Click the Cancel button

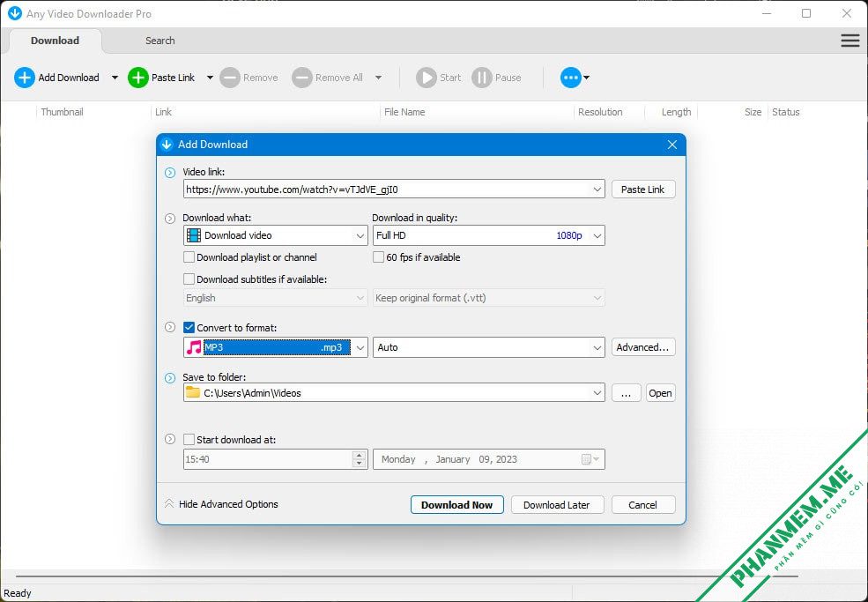[642, 504]
